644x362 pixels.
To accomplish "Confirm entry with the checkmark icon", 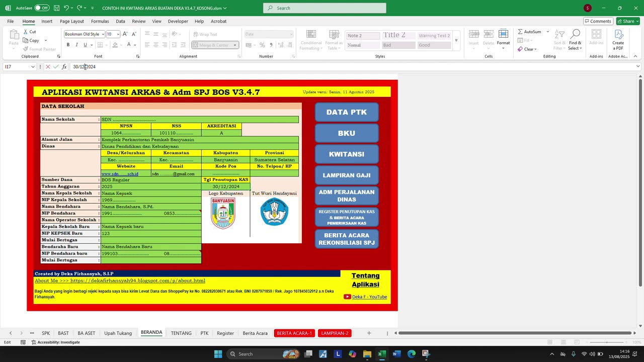I will (56, 66).
